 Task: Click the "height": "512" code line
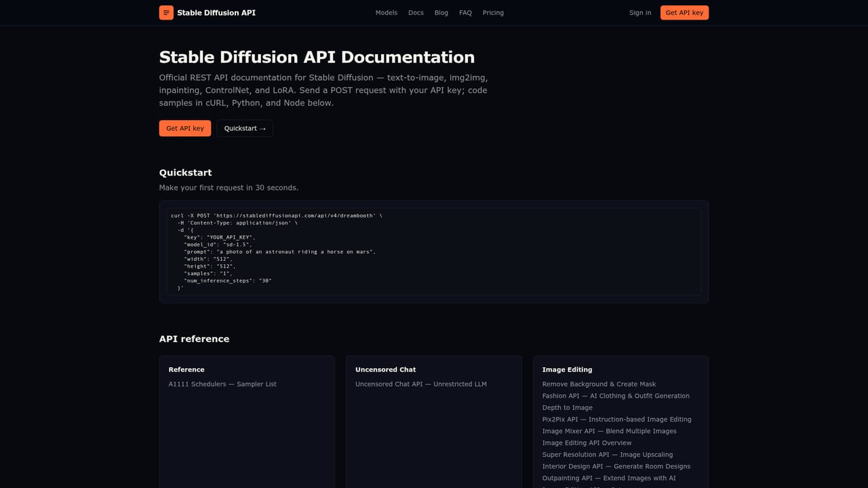210,266
